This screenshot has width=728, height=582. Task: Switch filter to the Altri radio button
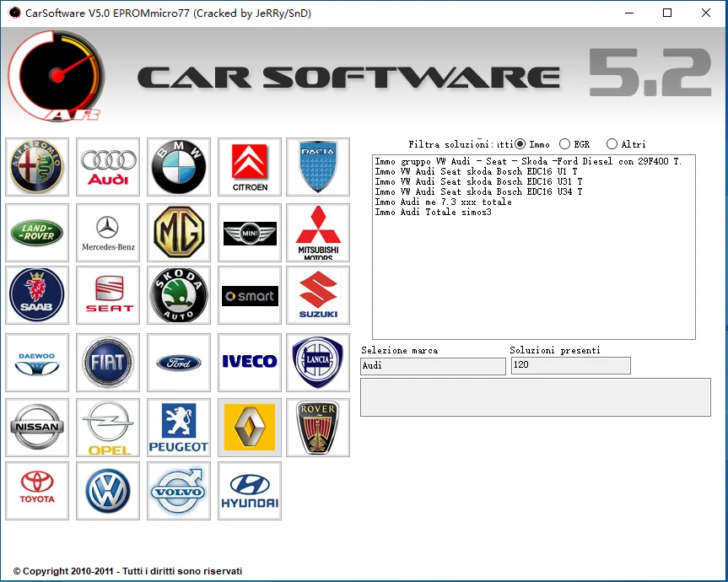pyautogui.click(x=612, y=144)
